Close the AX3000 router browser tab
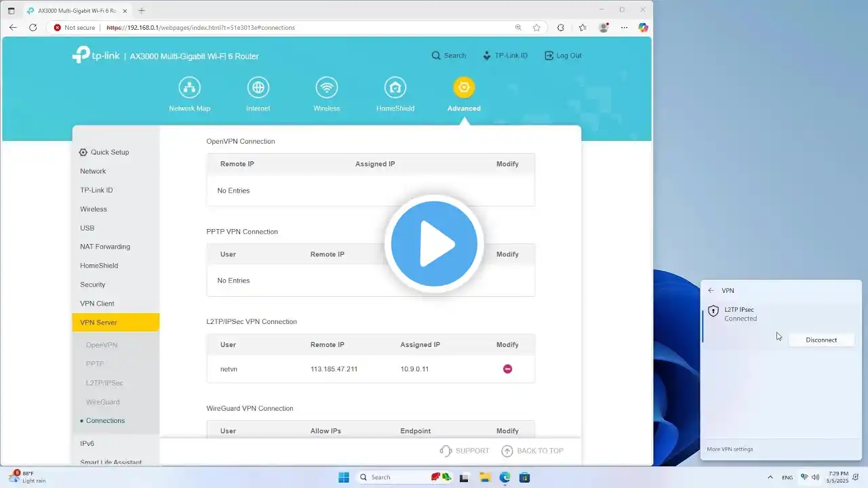This screenshot has width=868, height=488. (124, 11)
